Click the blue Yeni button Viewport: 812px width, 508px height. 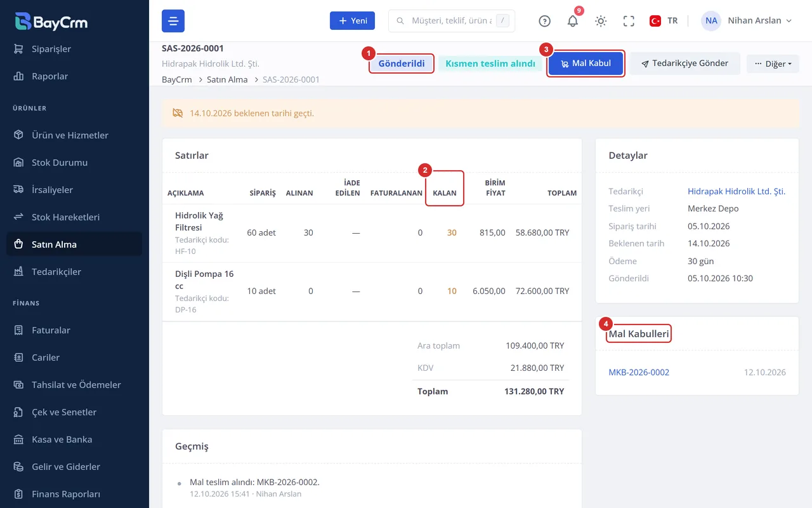click(352, 21)
